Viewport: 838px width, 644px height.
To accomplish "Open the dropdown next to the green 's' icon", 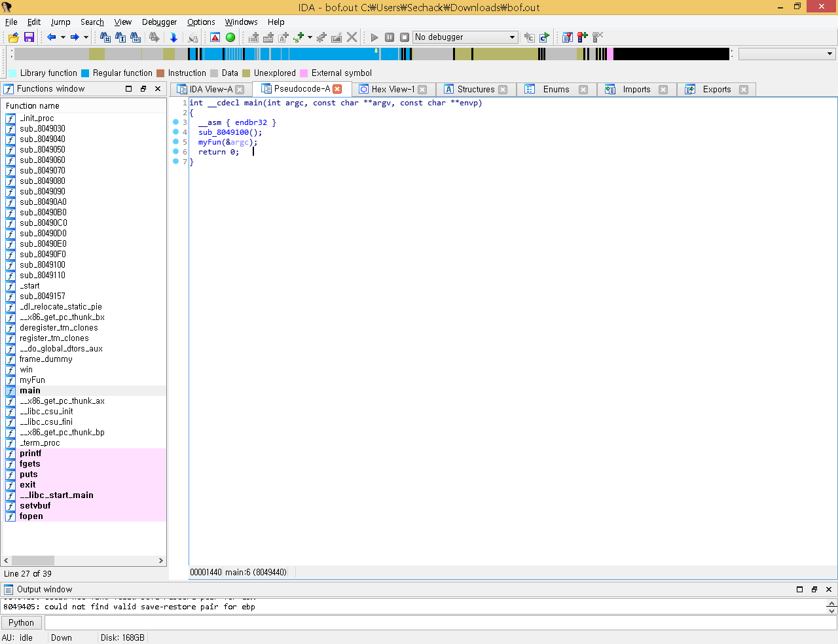I will [x=310, y=37].
